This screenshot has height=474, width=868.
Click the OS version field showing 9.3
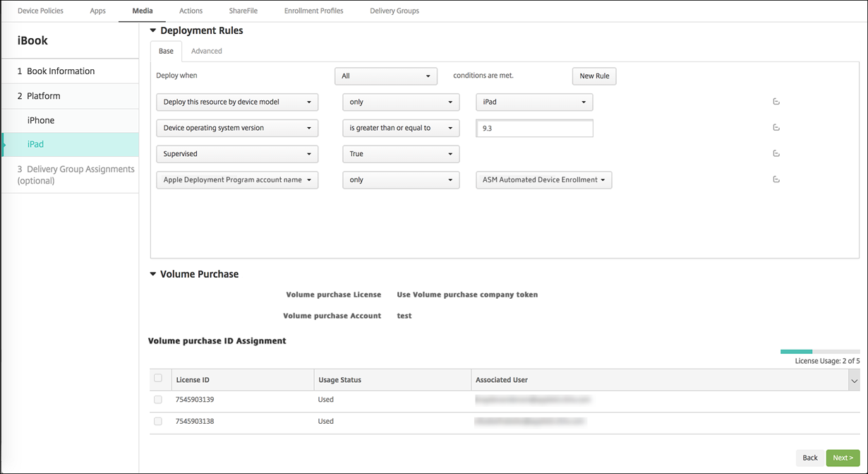[534, 128]
